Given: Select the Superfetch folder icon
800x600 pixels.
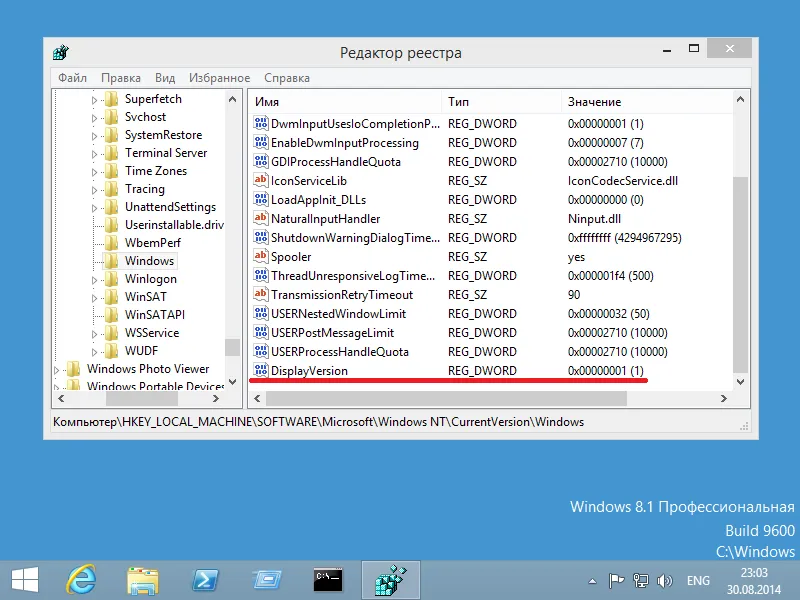Looking at the screenshot, I should [112, 98].
